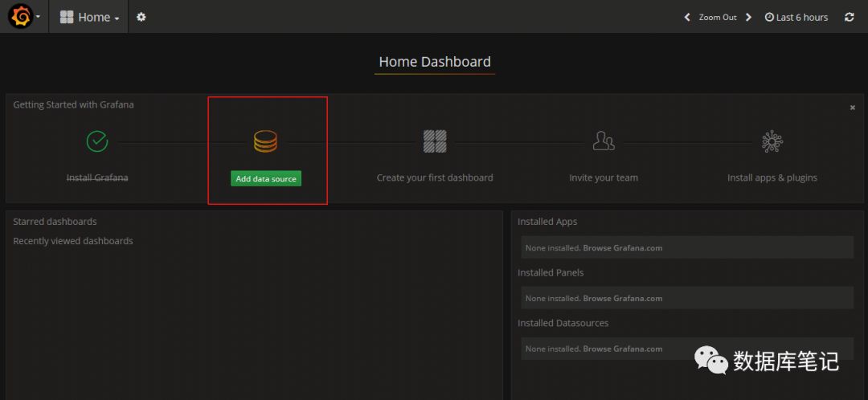Viewport: 868px width, 400px height.
Task: Click the orange database data source icon
Action: point(265,141)
